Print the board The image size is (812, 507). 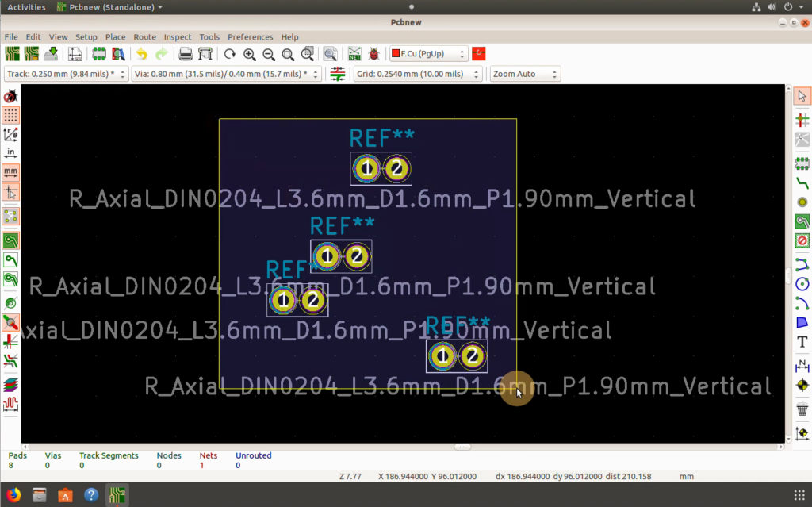pyautogui.click(x=186, y=54)
